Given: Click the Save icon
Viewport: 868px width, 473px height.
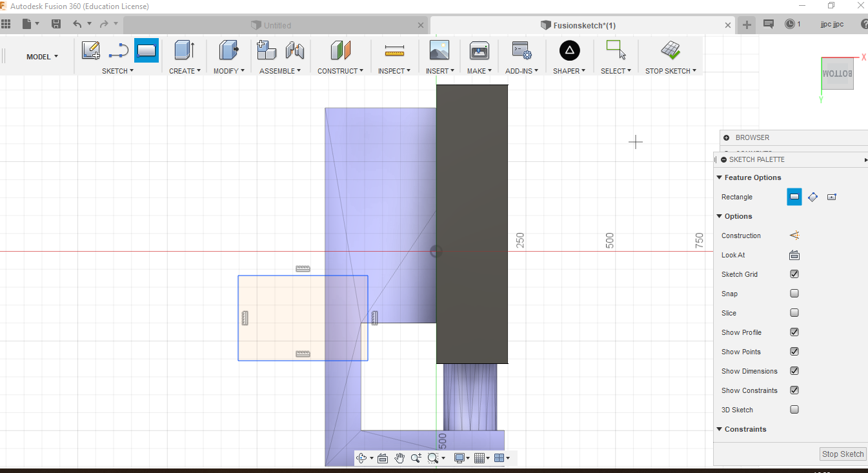Looking at the screenshot, I should [x=56, y=25].
